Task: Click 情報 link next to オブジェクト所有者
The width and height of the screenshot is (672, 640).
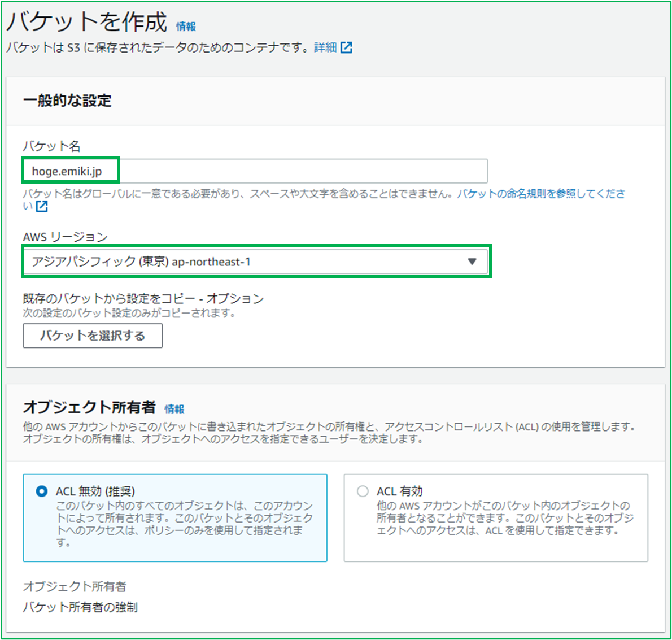Action: pyautogui.click(x=174, y=410)
